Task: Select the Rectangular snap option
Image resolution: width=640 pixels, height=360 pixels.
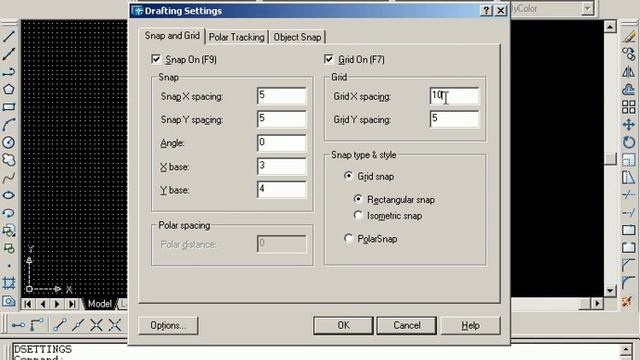Action: pyautogui.click(x=358, y=199)
